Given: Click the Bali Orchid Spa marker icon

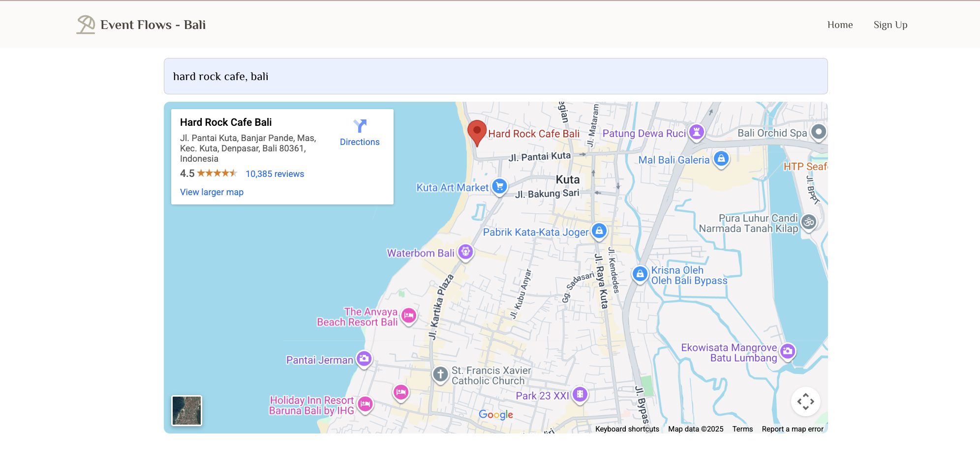Looking at the screenshot, I should [819, 132].
